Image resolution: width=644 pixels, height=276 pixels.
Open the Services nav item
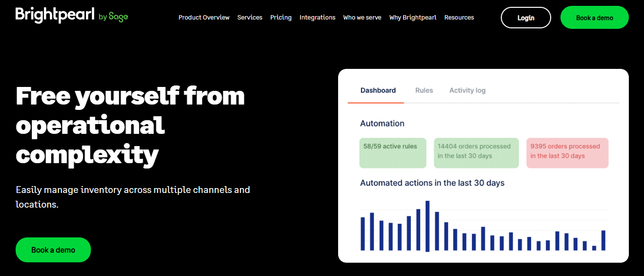pos(250,18)
